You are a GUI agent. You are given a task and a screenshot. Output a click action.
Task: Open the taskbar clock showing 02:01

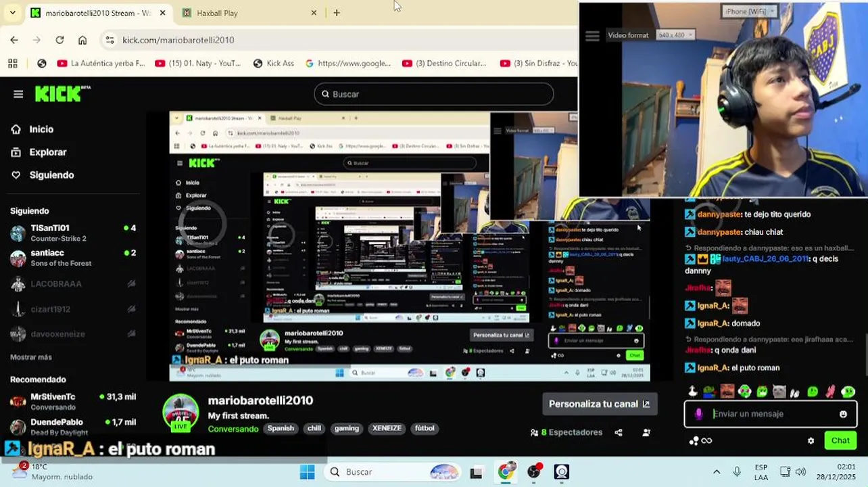coord(836,471)
